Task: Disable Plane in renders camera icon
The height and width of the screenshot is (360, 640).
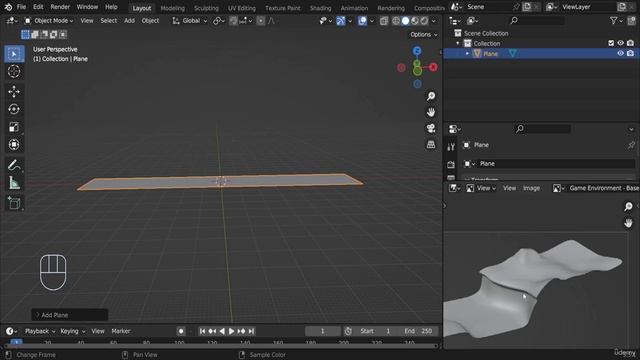Action: pos(630,53)
